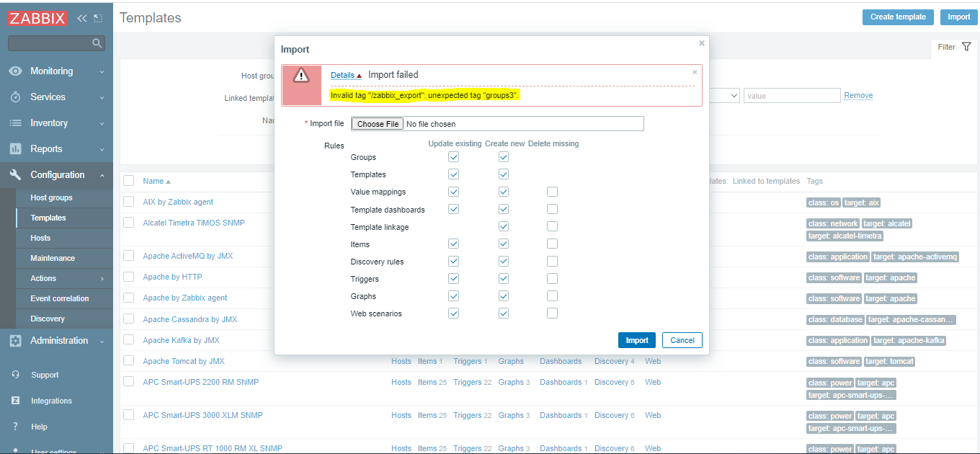The image size is (980, 454).
Task: Click the search magnifier icon in sidebar
Action: (x=97, y=43)
